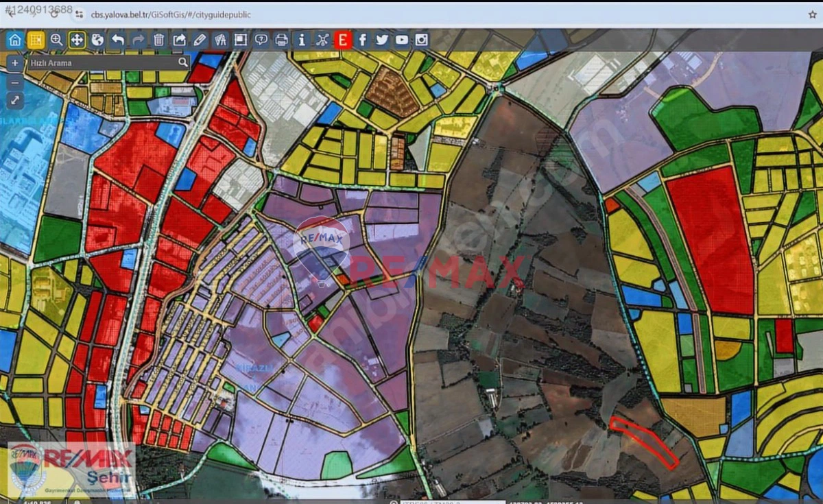This screenshot has width=823, height=504.
Task: Open the Facebook link
Action: point(363,40)
